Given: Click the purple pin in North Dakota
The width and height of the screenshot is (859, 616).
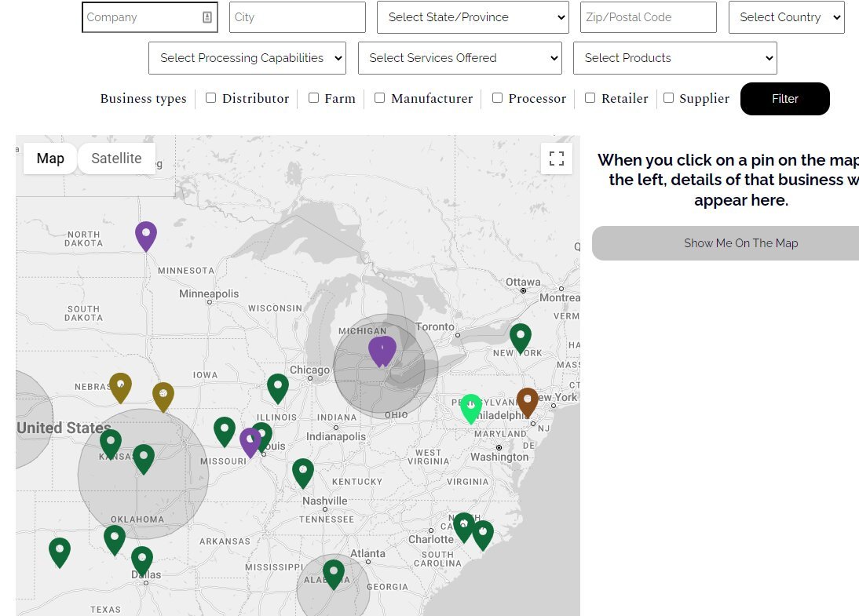Looking at the screenshot, I should point(145,235).
